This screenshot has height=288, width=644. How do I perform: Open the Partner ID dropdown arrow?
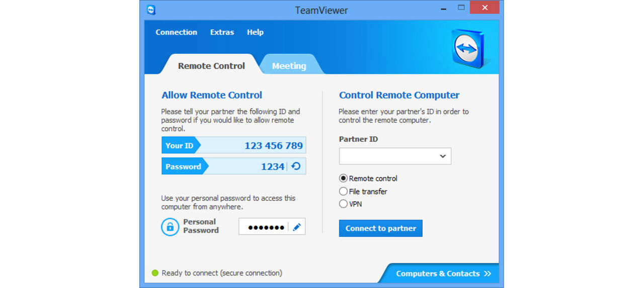[x=443, y=156]
